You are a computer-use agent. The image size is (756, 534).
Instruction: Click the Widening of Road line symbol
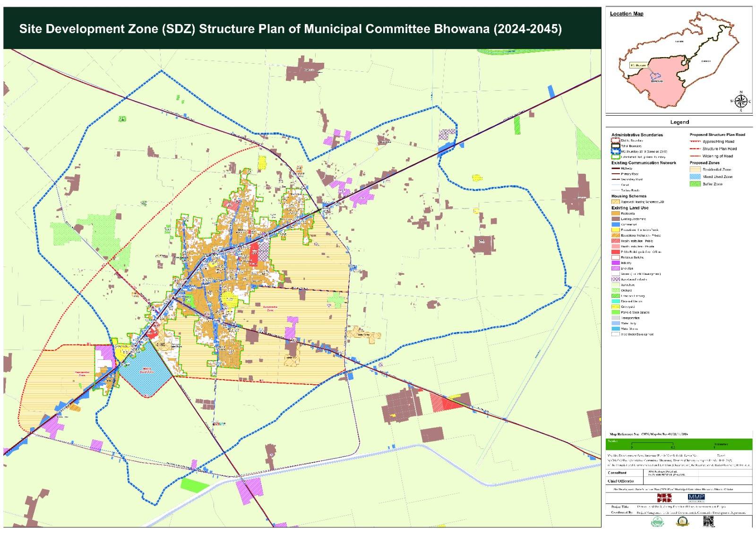click(x=695, y=156)
